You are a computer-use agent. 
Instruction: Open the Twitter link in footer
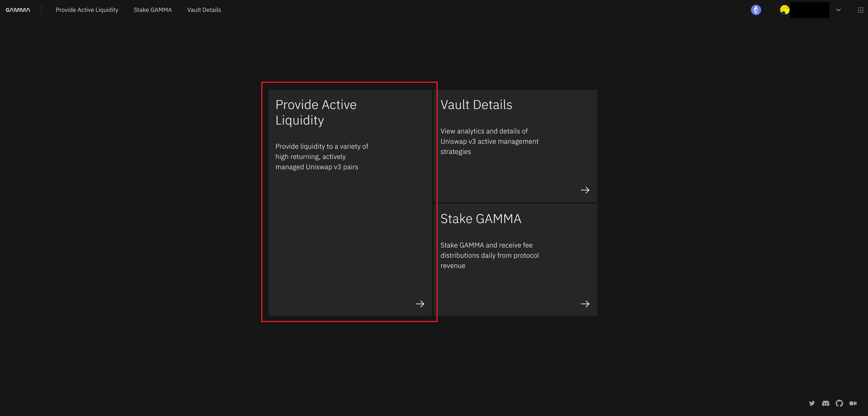pos(812,403)
